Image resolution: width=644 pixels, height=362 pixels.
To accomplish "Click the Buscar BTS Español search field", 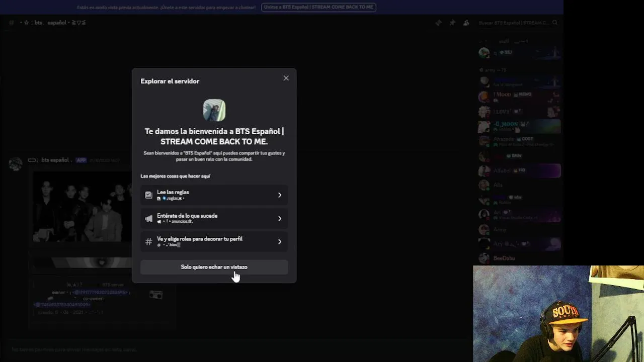I will 518,23.
